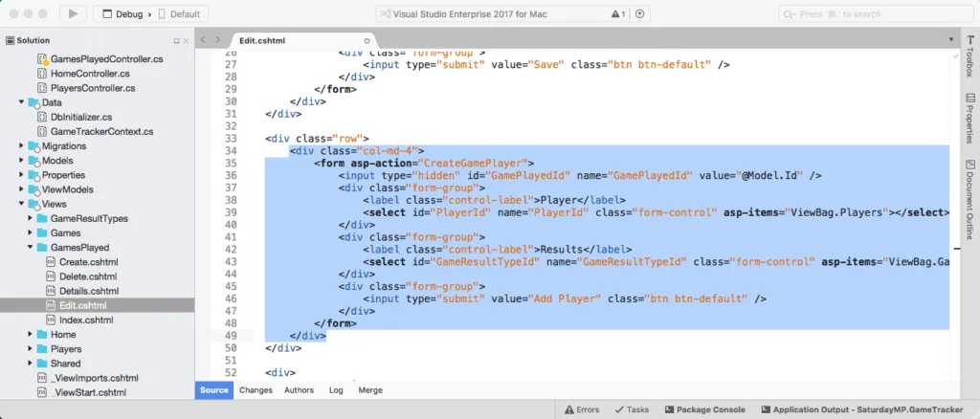Open the Application Output pad
This screenshot has width=980, height=419.
(862, 409)
